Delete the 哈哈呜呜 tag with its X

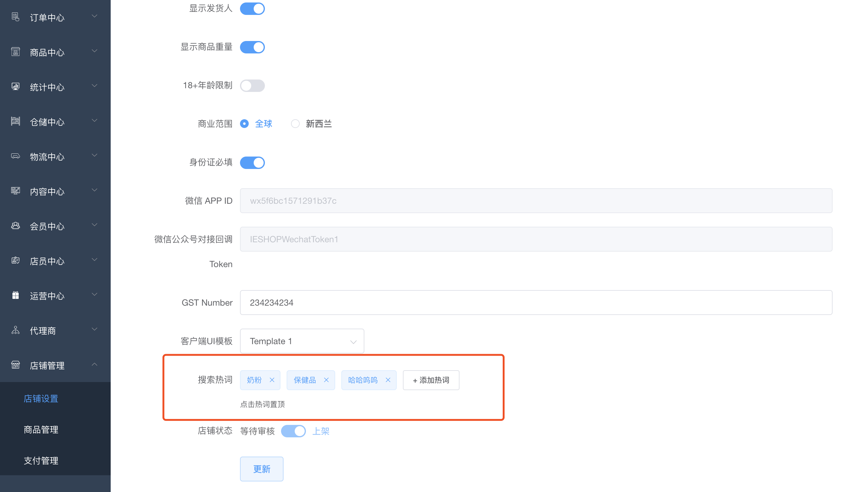click(x=388, y=380)
